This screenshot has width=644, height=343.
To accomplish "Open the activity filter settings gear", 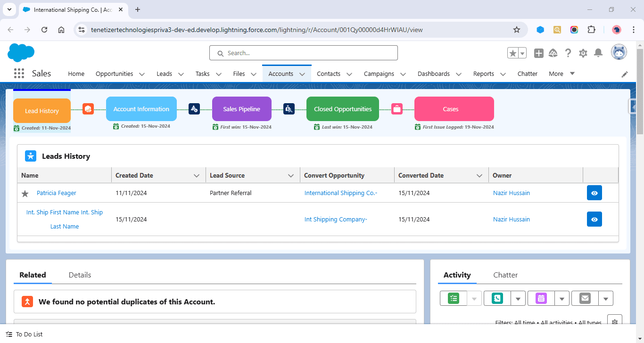I will click(x=615, y=322).
